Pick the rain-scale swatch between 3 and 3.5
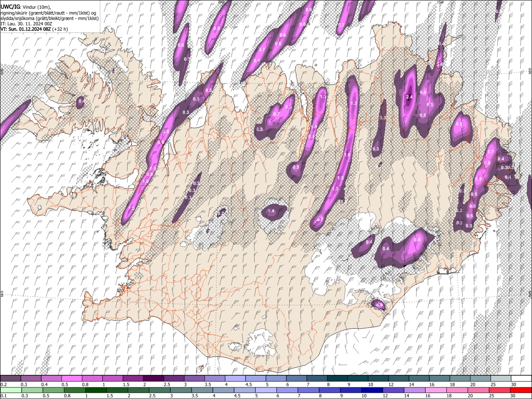Viewport: 532px width, 399px height. click(x=180, y=390)
